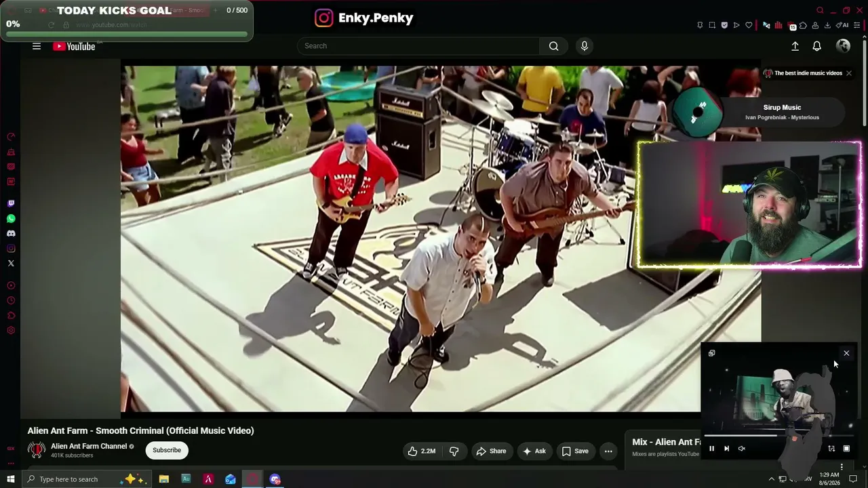
Task: Click the video title 'Alien Ant Farm - Smooth Criminal'
Action: pyautogui.click(x=140, y=430)
